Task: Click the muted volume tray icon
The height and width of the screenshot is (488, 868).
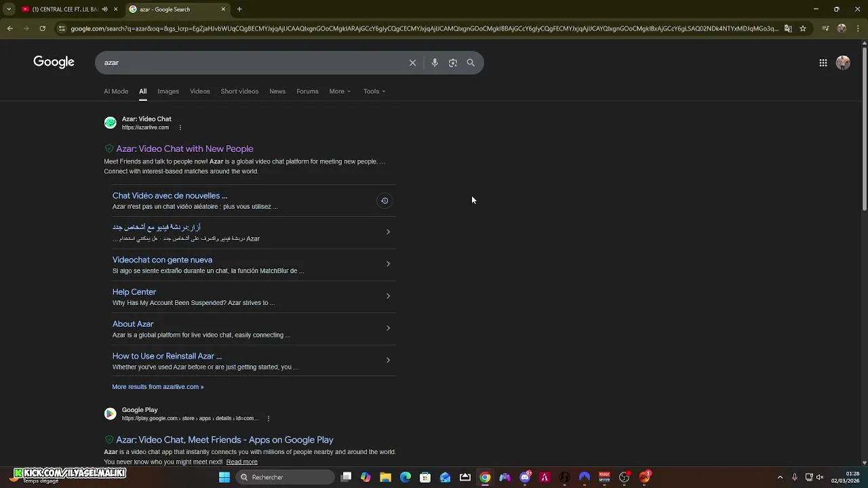Action: point(821,477)
